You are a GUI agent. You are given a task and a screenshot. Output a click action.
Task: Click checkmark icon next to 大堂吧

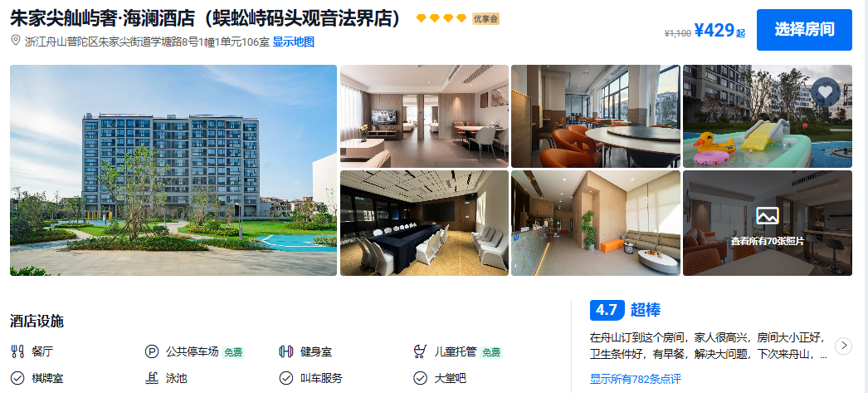tap(420, 378)
